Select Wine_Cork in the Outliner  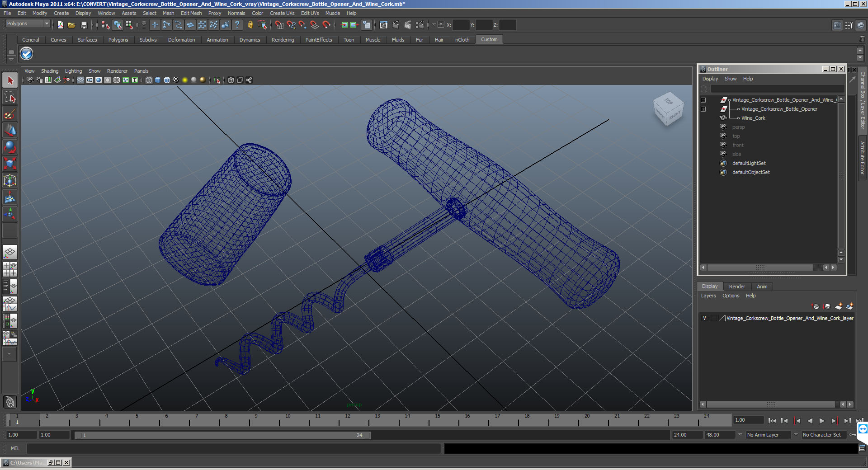click(753, 118)
